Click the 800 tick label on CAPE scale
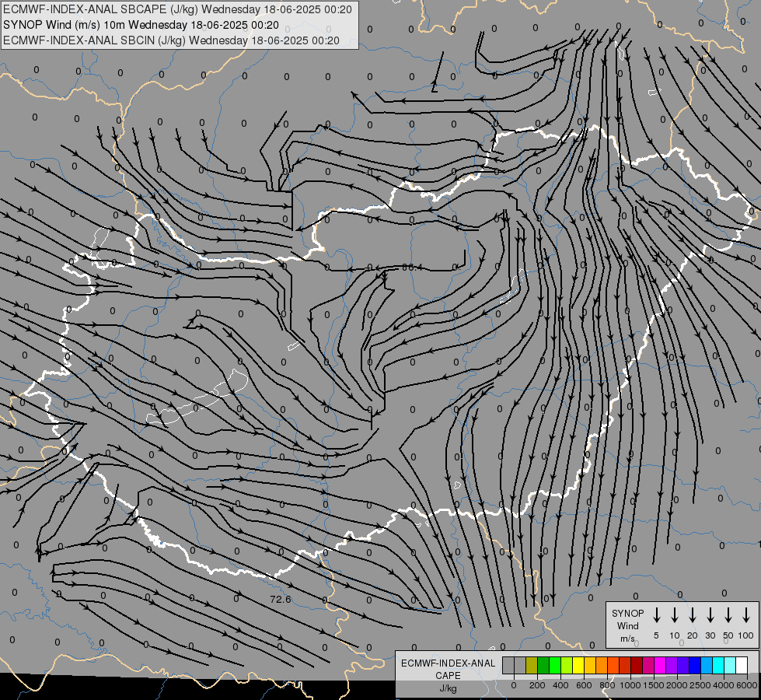This screenshot has height=700, width=761. point(607,685)
